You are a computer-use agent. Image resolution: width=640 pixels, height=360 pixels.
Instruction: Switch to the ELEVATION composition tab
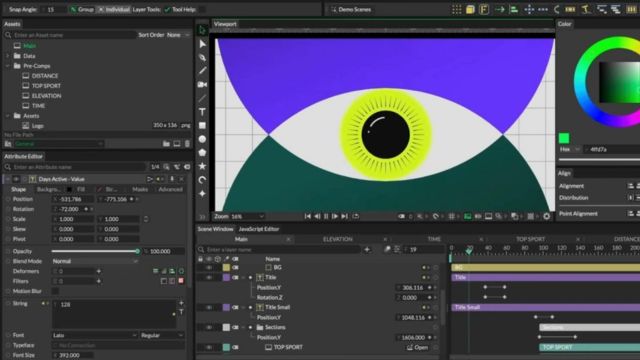point(338,239)
